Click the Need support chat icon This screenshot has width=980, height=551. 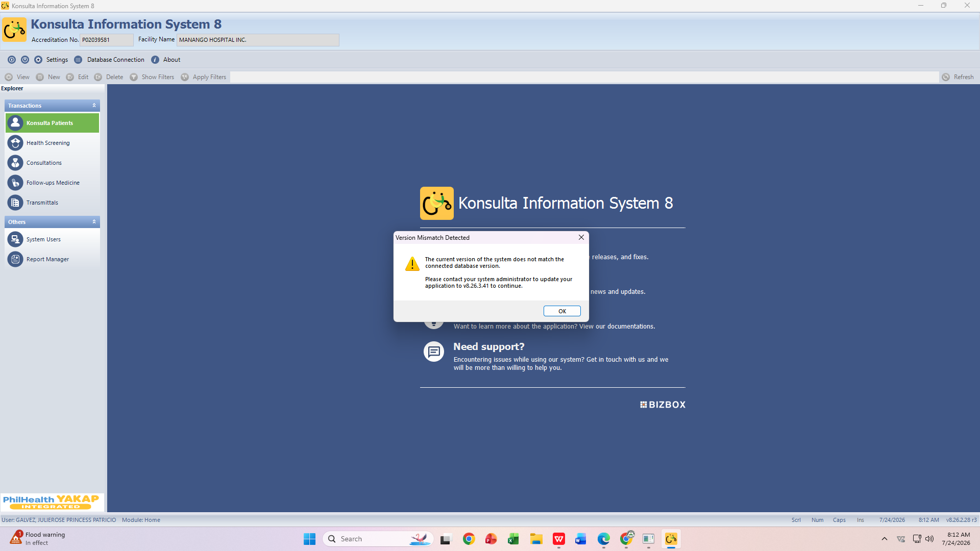tap(434, 352)
